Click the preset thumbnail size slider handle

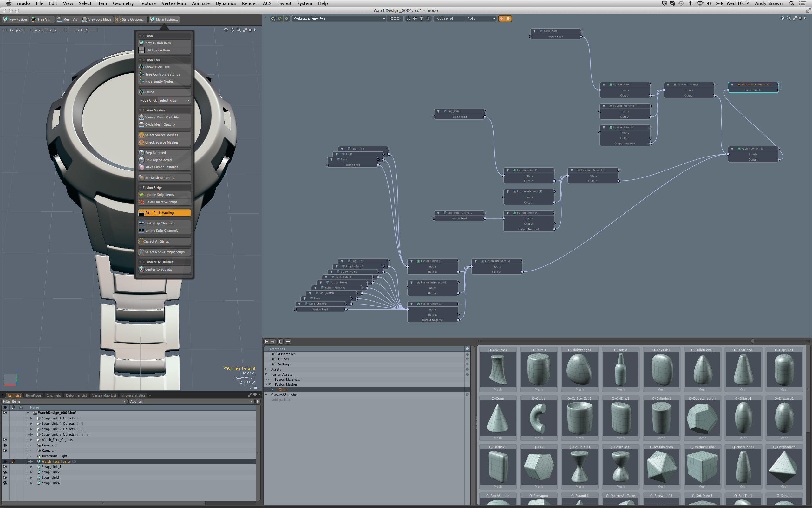pyautogui.click(x=753, y=341)
